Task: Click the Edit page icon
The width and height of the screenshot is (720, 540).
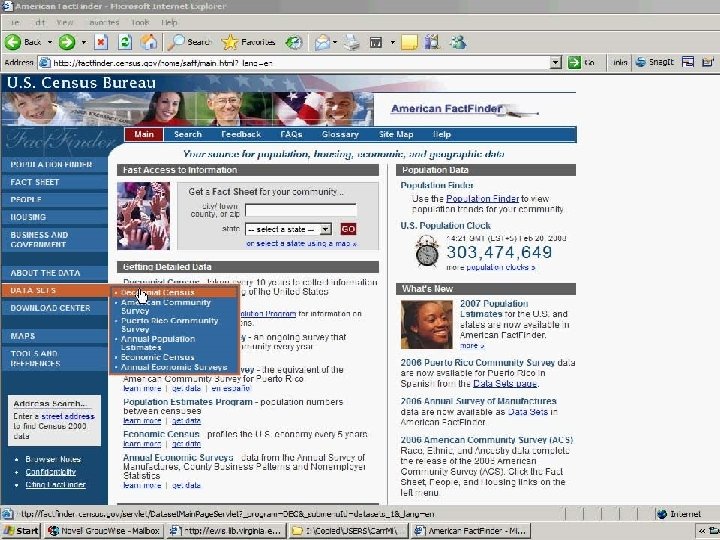Action: tap(376, 42)
